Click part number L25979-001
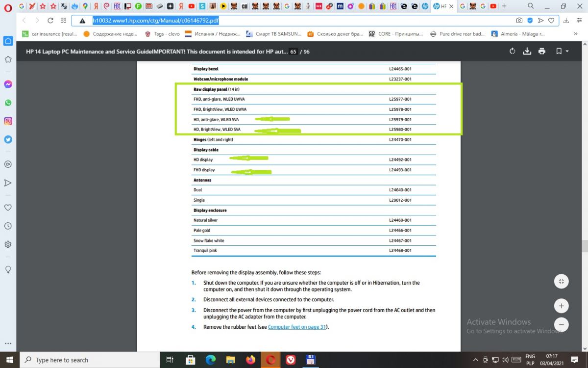Screen dimensions: 588x368 (400, 119)
